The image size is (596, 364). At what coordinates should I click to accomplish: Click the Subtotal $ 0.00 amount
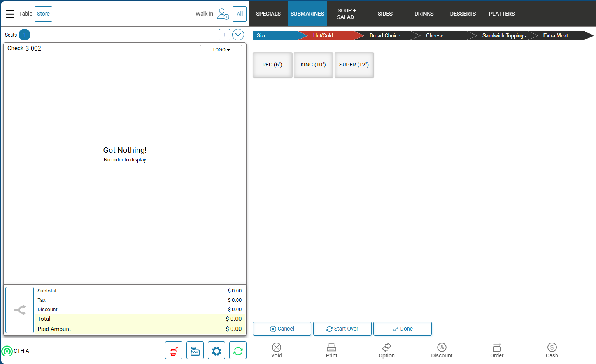pyautogui.click(x=235, y=291)
